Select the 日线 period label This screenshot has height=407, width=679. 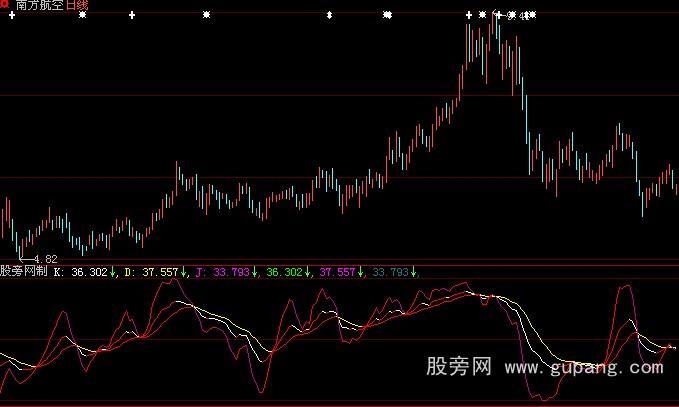pos(77,5)
